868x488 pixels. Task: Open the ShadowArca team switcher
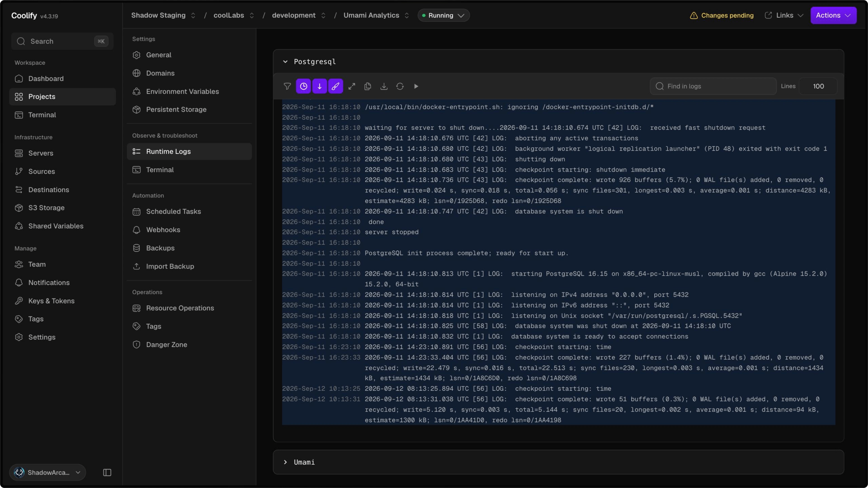click(x=47, y=472)
